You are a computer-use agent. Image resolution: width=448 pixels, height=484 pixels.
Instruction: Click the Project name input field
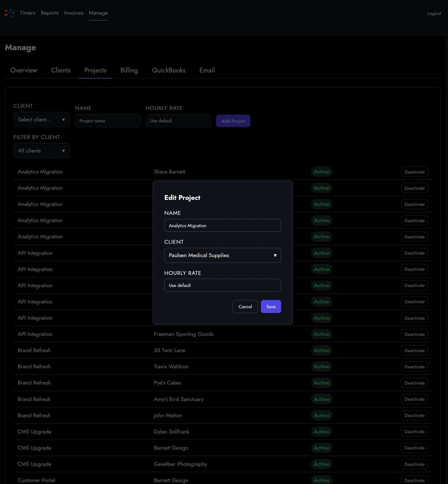tap(107, 121)
